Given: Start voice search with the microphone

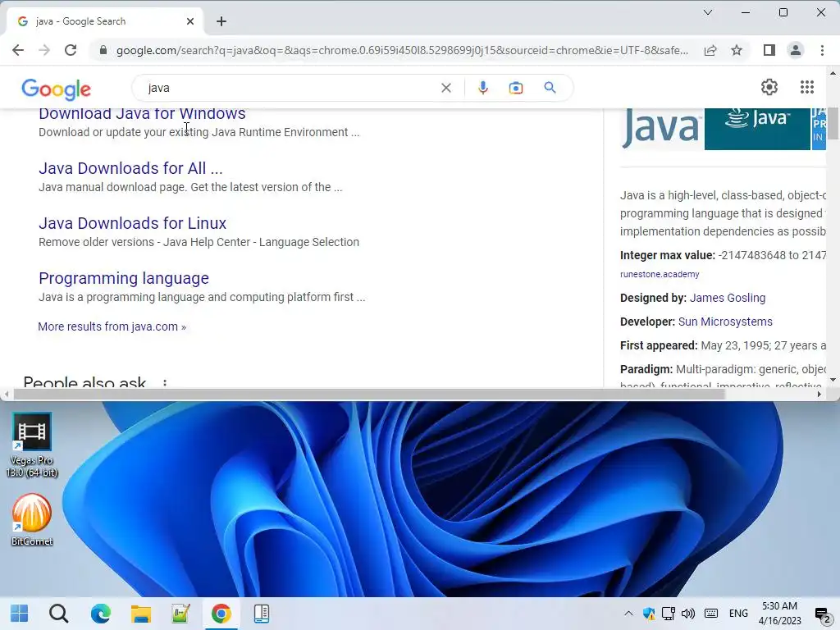Looking at the screenshot, I should point(482,88).
